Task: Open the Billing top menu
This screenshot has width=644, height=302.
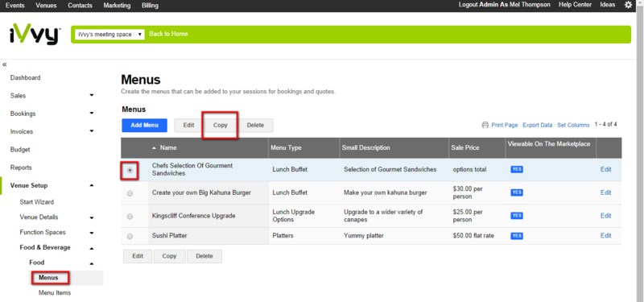Action: point(150,6)
